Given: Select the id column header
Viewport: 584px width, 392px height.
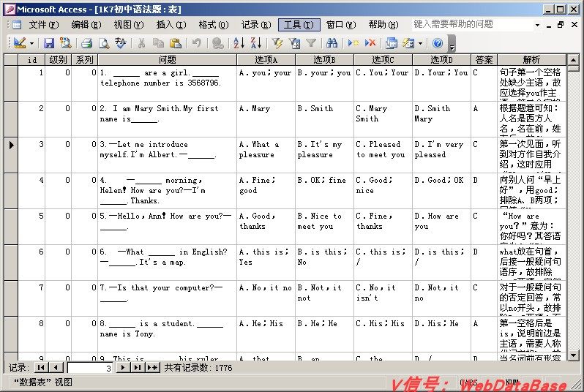Looking at the screenshot, I should (31, 59).
